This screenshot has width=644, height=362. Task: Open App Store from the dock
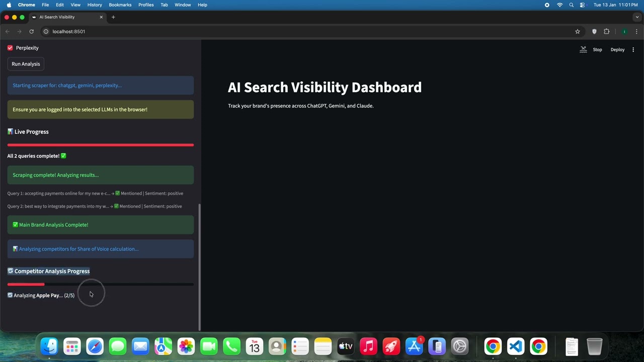pos(414,346)
